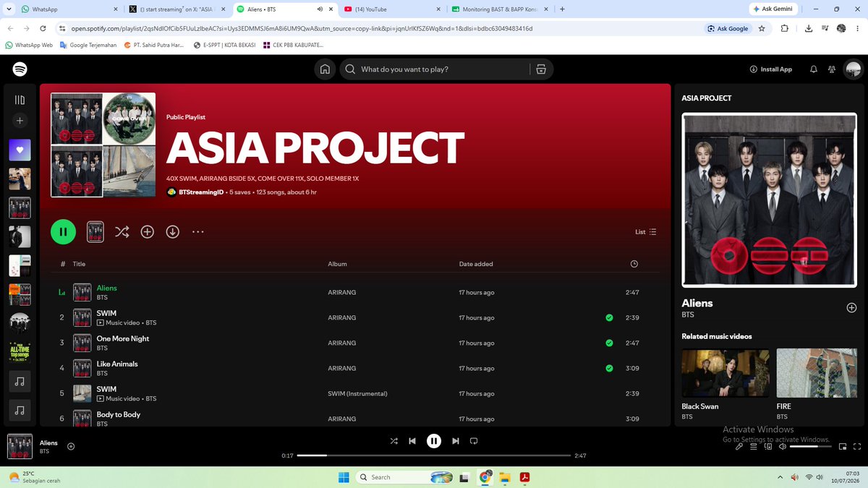Screen dimensions: 868x488
Task: Open Chrome extensions puzzle icon
Action: 785,28
